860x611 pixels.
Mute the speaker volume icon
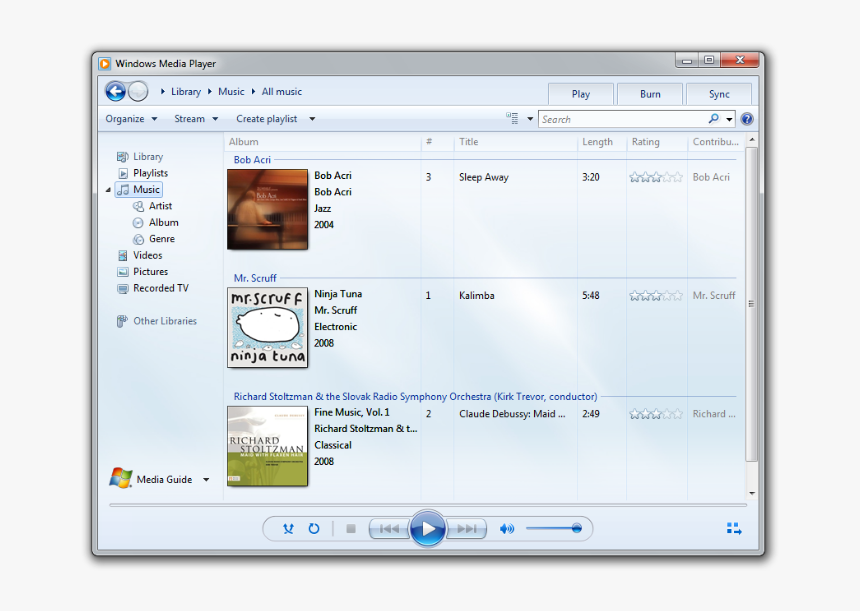point(507,529)
